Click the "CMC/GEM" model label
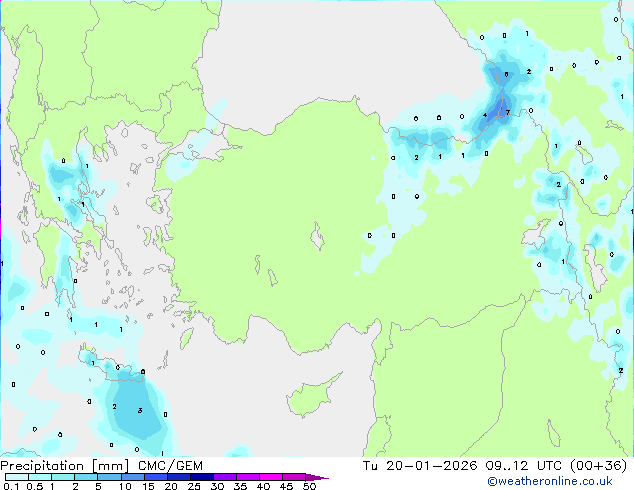The image size is (634, 490). [170, 466]
